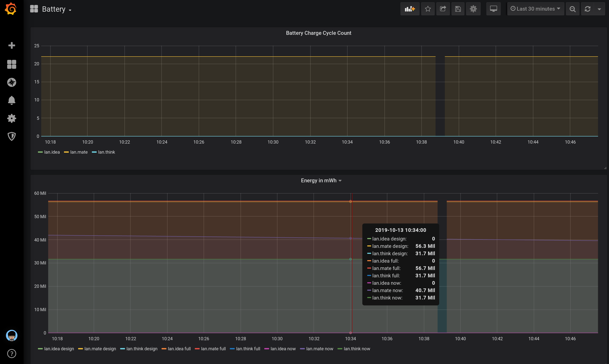Click lan.idea full orange color swatch

(x=164, y=349)
